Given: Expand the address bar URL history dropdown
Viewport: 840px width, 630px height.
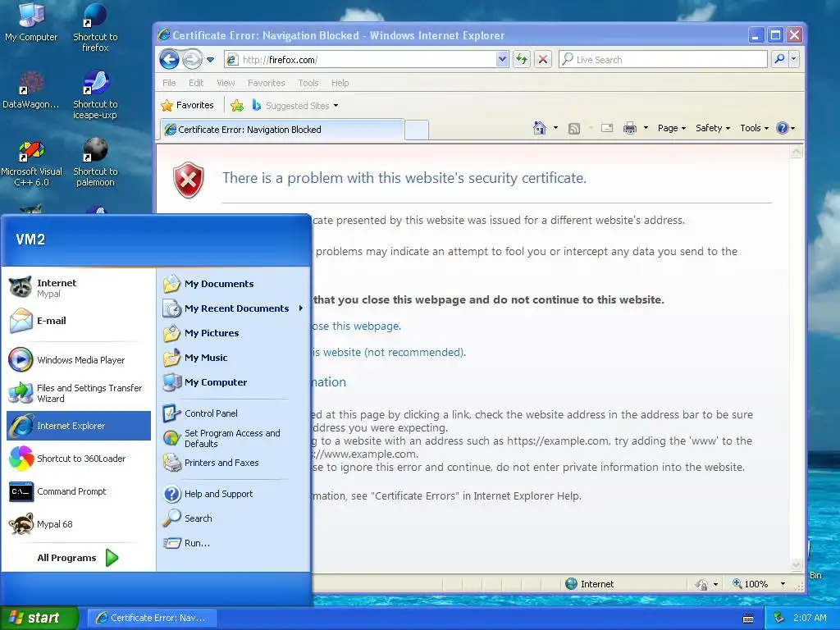Looking at the screenshot, I should click(502, 59).
